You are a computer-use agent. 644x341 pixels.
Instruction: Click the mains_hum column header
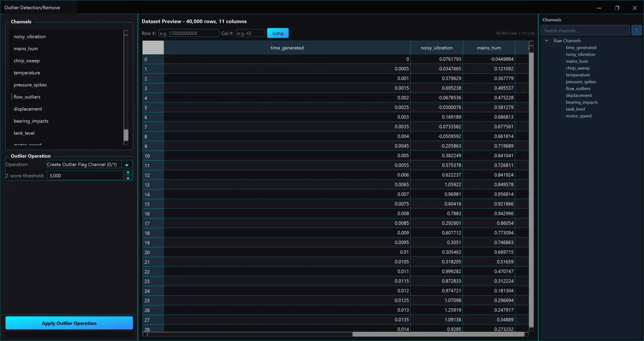tap(489, 48)
